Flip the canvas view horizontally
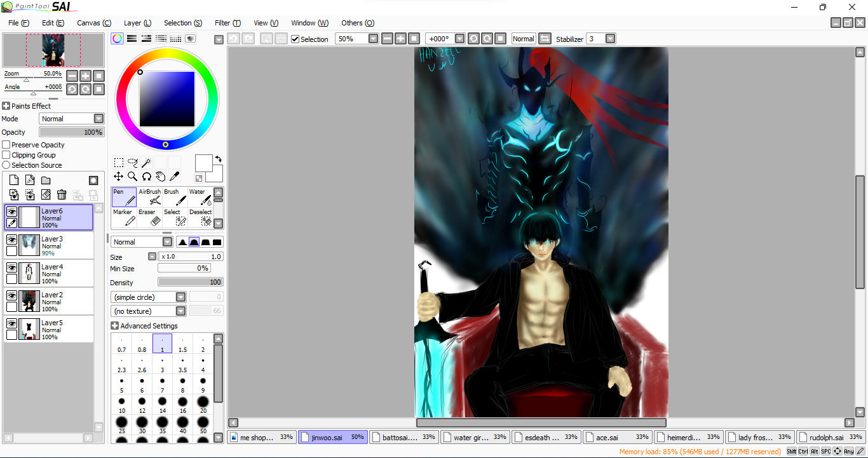The height and width of the screenshot is (458, 868). (x=545, y=39)
